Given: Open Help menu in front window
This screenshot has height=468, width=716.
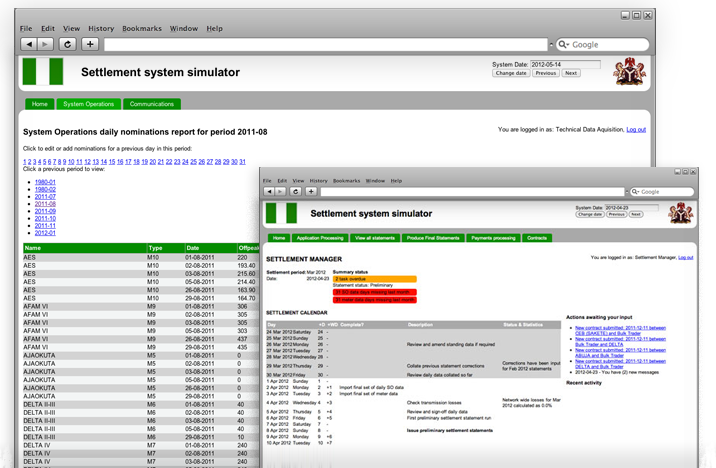Looking at the screenshot, I should [396, 181].
